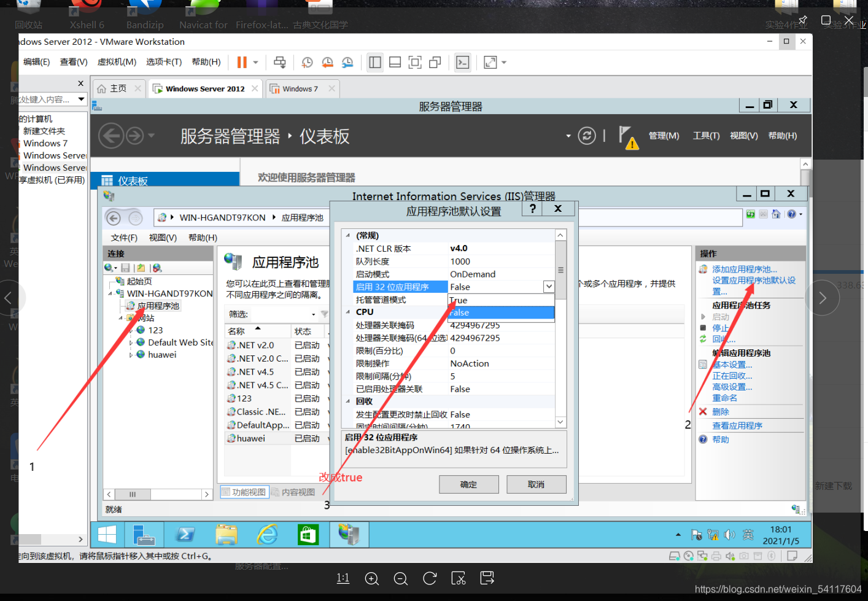
Task: Click the IIS Connections up-folder icon
Action: tap(141, 268)
